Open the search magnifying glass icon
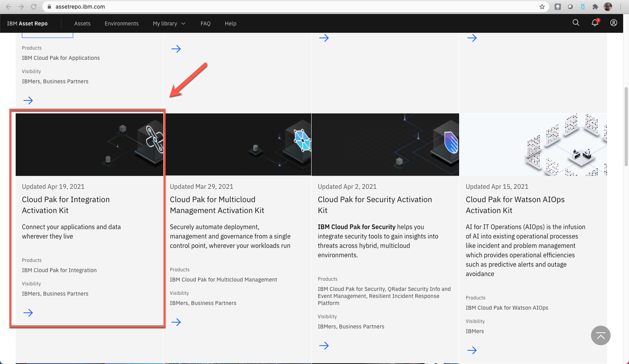This screenshot has width=629, height=364. [x=576, y=23]
